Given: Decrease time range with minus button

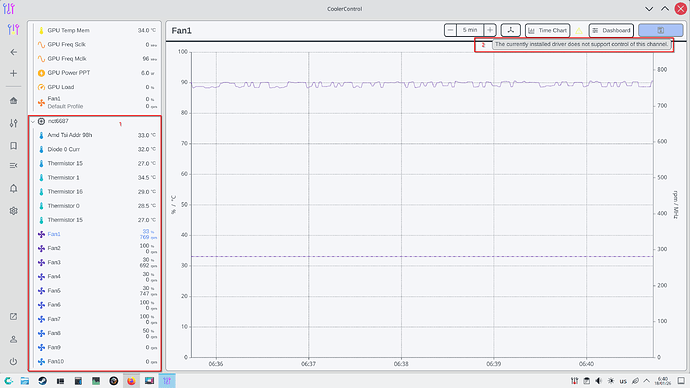Looking at the screenshot, I should click(450, 30).
